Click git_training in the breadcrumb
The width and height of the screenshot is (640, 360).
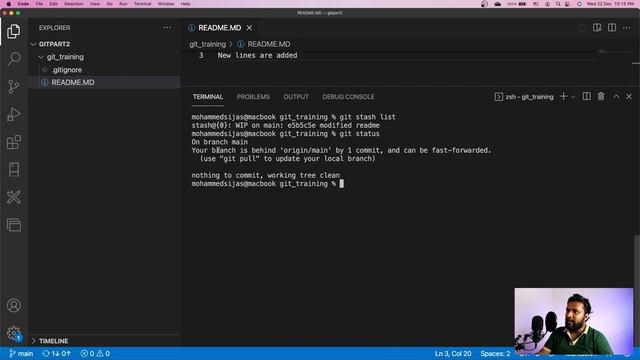tap(207, 44)
